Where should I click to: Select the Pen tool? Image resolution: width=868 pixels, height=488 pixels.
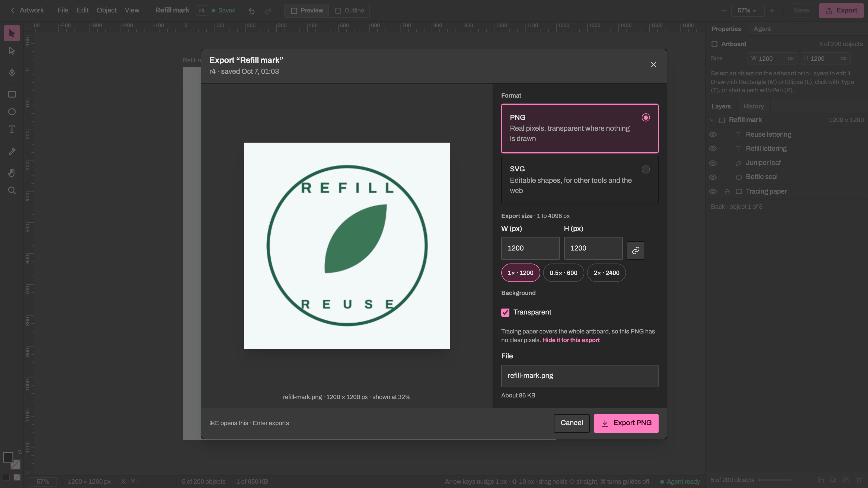pyautogui.click(x=12, y=72)
